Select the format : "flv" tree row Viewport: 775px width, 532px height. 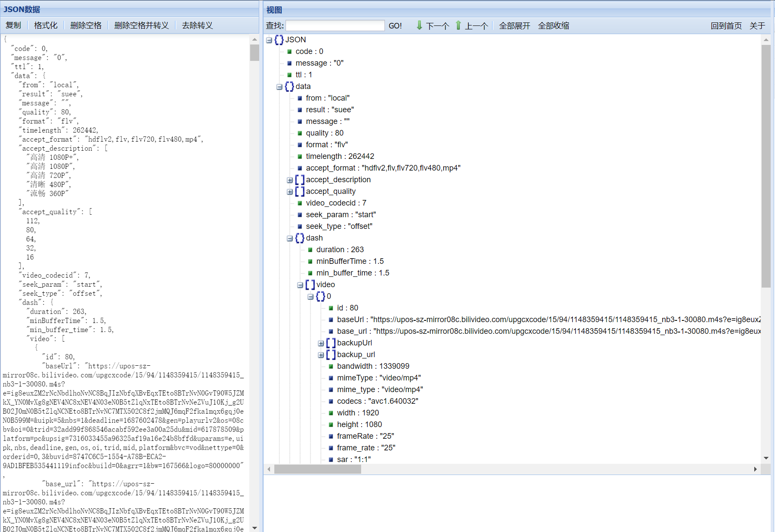(327, 145)
